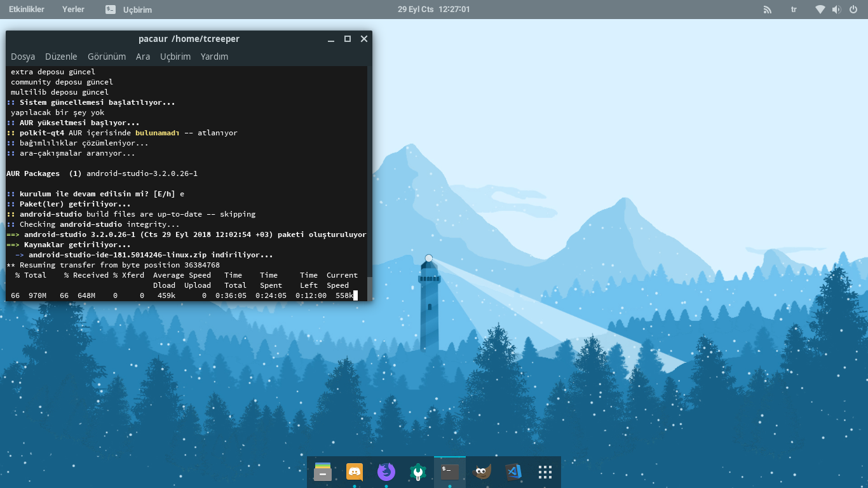
Task: Click 'ara-çakışmalar aranıyor...' line
Action: [x=78, y=153]
